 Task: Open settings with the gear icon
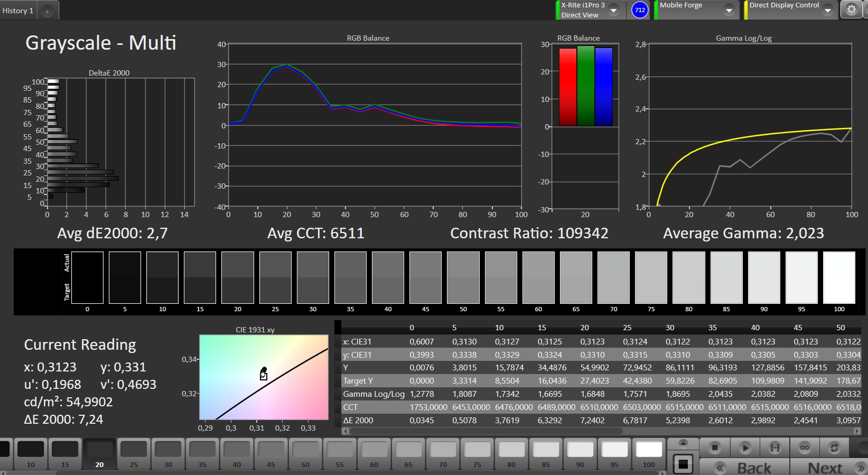pyautogui.click(x=851, y=10)
